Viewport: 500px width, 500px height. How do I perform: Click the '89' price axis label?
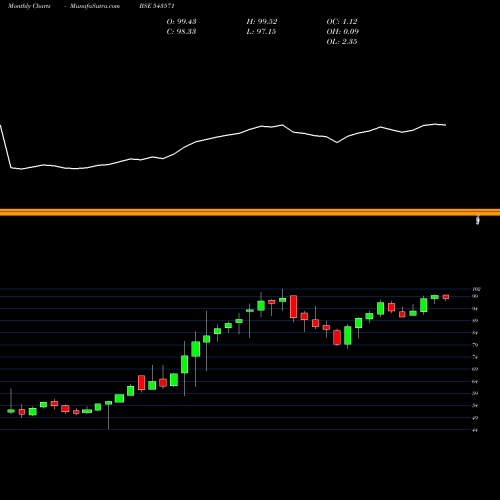(x=475, y=321)
